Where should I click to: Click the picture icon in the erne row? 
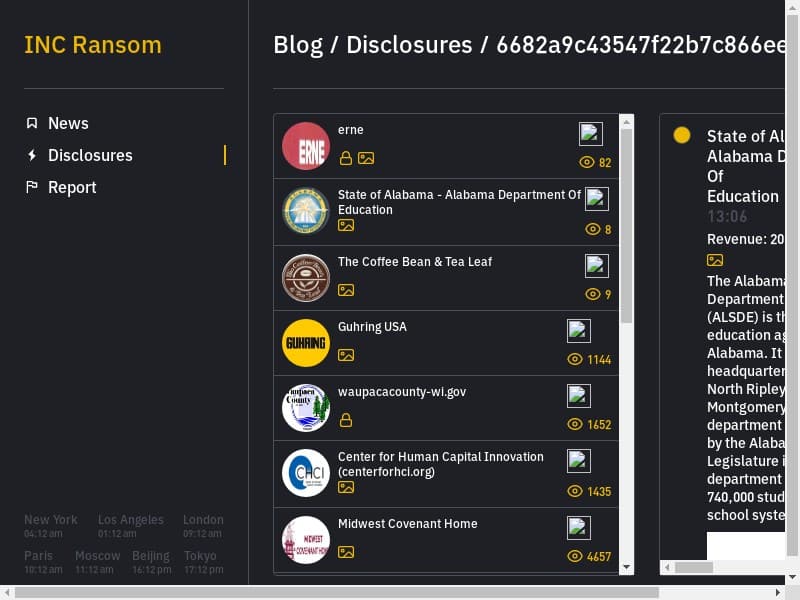point(366,158)
